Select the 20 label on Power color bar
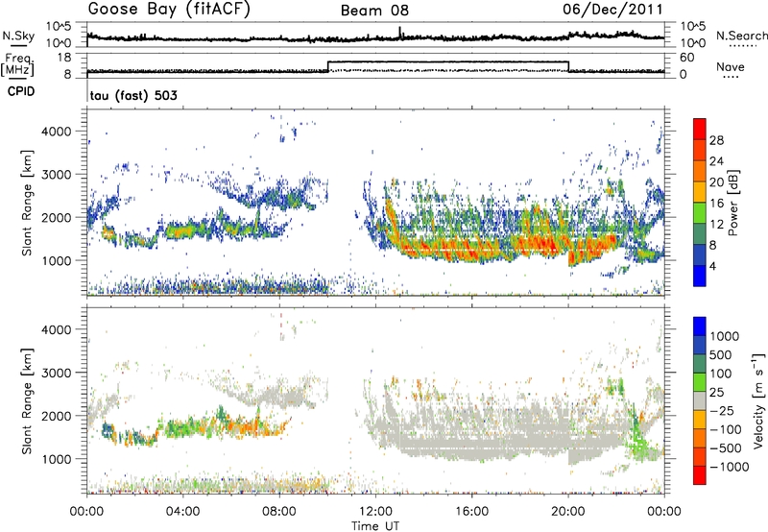Image resolution: width=768 pixels, height=532 pixels. [x=716, y=182]
